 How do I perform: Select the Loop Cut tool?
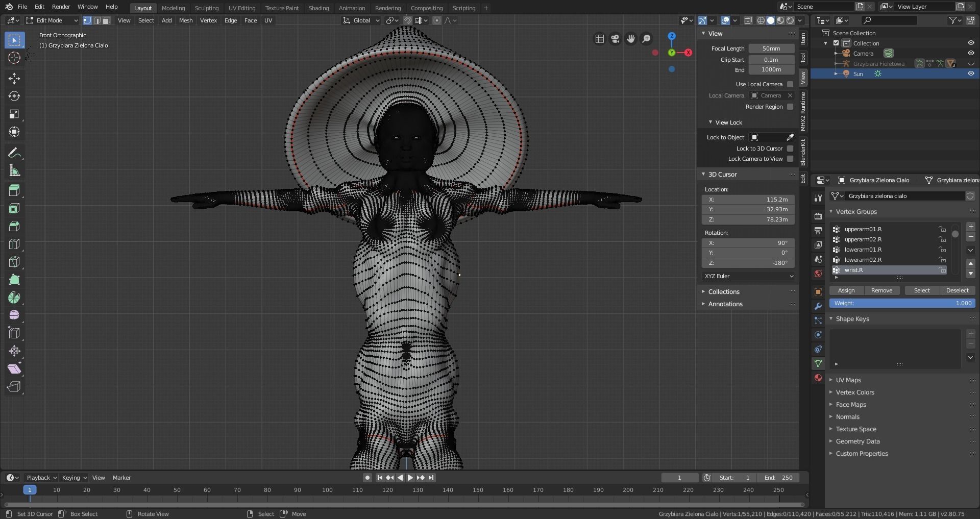[x=14, y=244]
